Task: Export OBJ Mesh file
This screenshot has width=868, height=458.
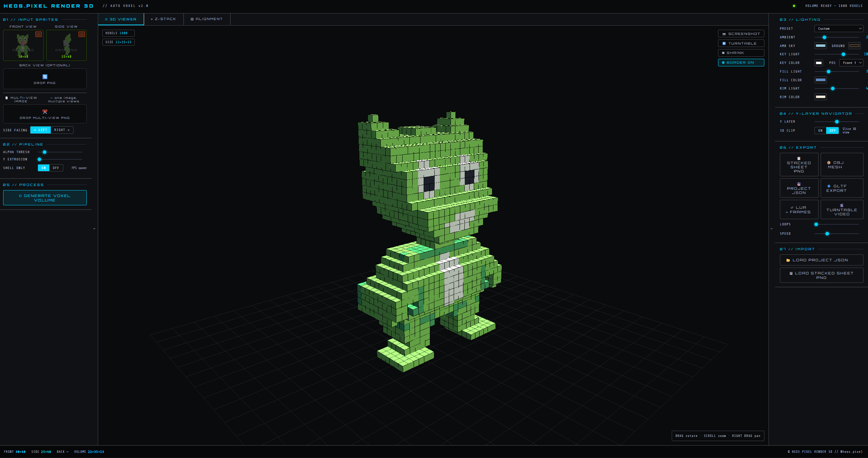Action: [x=841, y=165]
